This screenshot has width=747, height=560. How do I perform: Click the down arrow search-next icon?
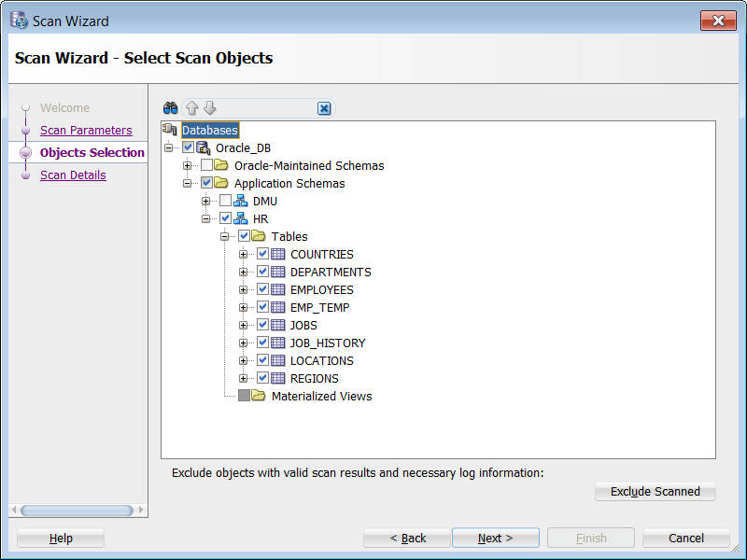209,108
